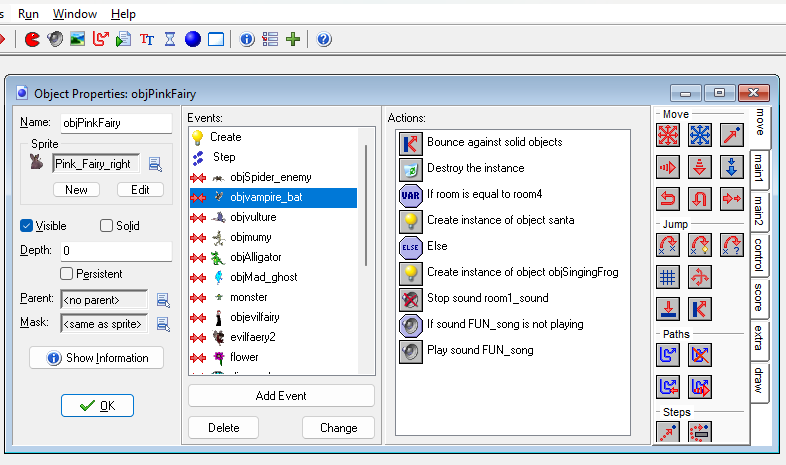The image size is (786, 465).
Task: Uncheck the Visible checkbox
Action: [x=27, y=226]
